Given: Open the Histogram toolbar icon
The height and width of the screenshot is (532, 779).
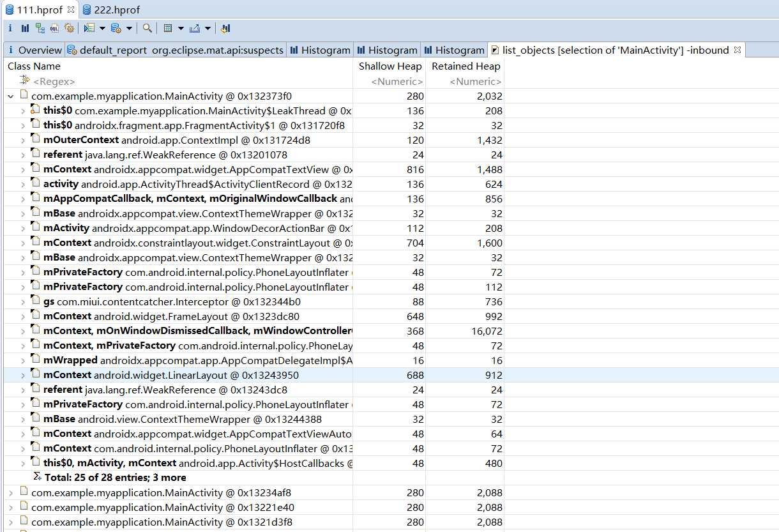Looking at the screenshot, I should [x=25, y=28].
